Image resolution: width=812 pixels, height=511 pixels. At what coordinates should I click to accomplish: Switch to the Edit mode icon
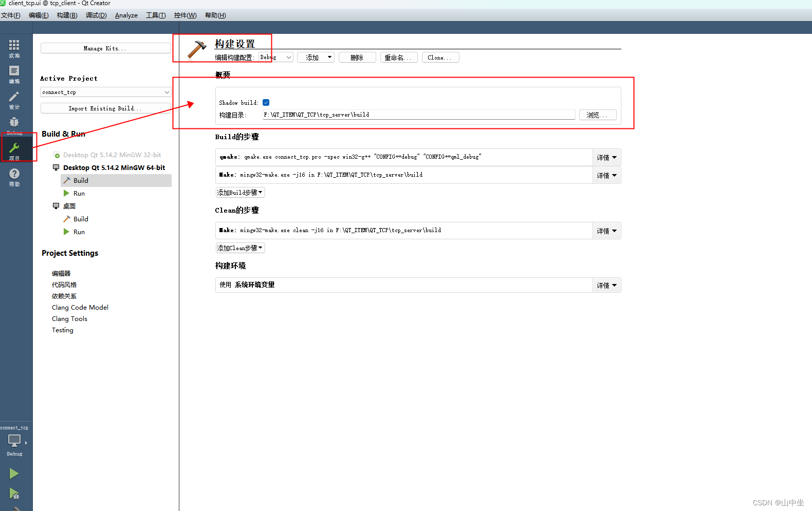pyautogui.click(x=14, y=74)
